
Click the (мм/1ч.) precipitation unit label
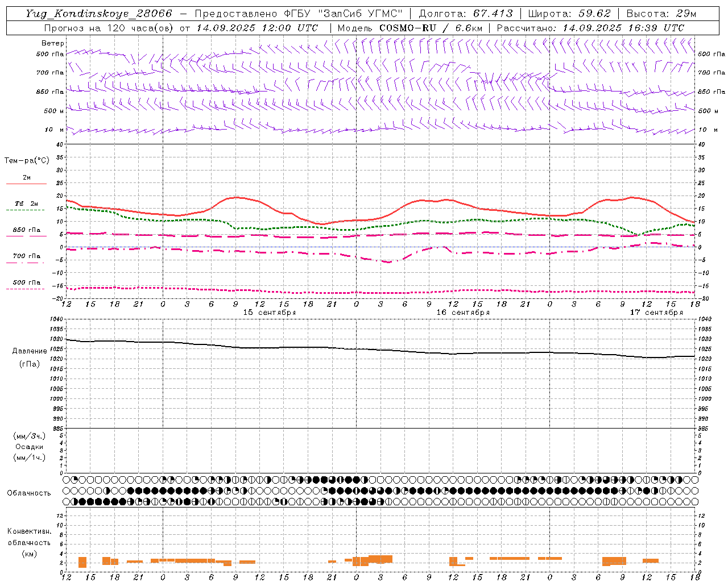pos(29,458)
